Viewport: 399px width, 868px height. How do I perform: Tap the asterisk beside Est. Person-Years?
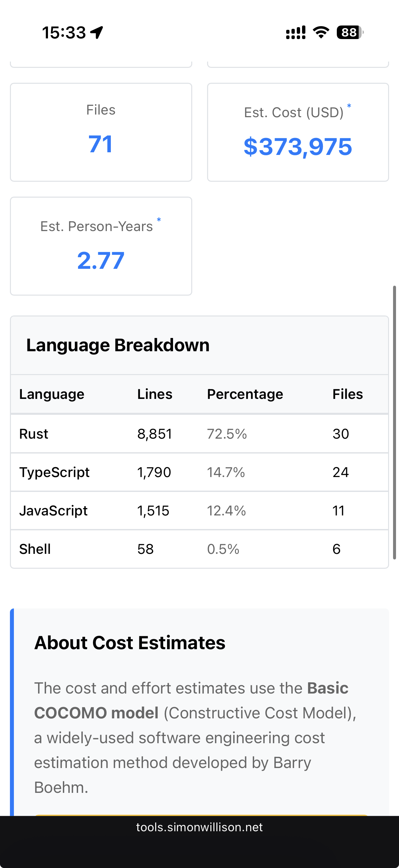[x=159, y=220]
